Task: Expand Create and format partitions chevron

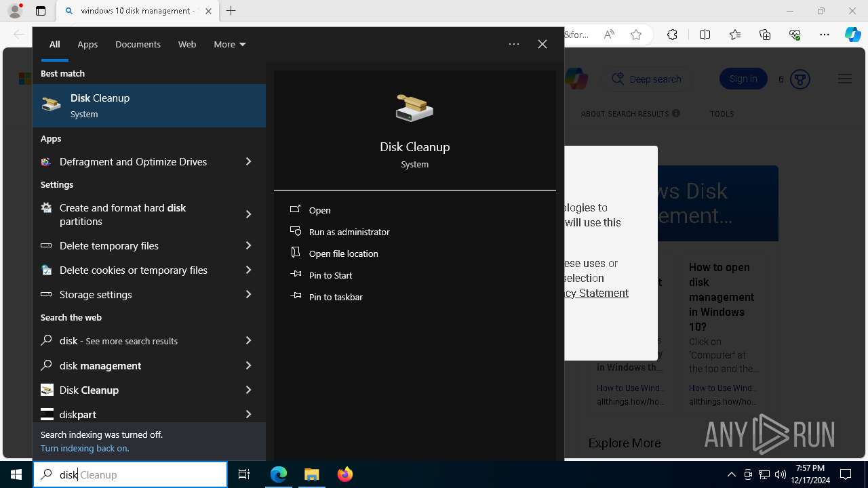Action: point(248,214)
